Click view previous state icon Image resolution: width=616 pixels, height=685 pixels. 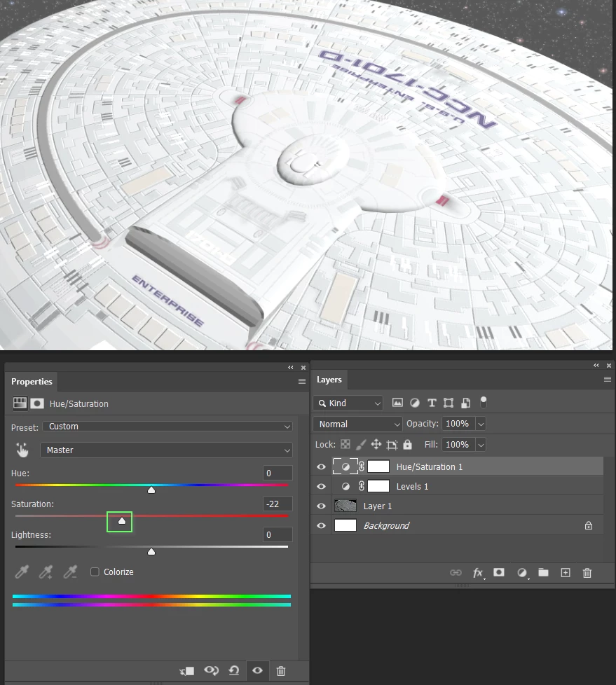pyautogui.click(x=211, y=670)
